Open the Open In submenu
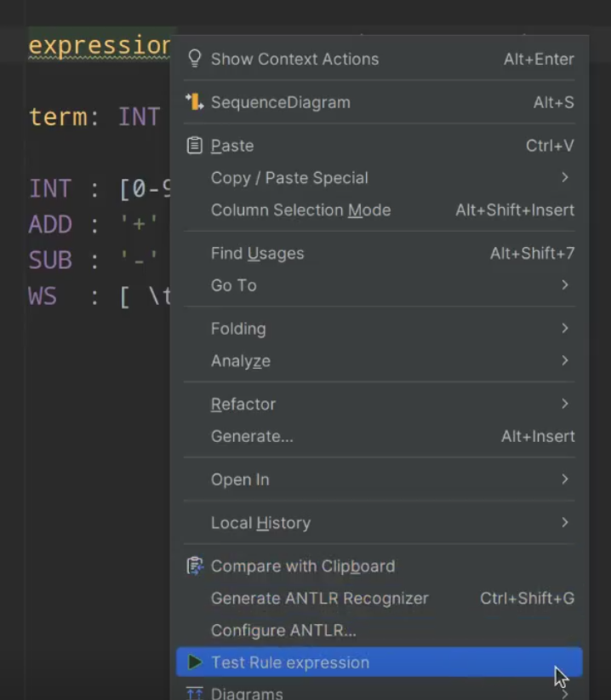 click(x=240, y=479)
